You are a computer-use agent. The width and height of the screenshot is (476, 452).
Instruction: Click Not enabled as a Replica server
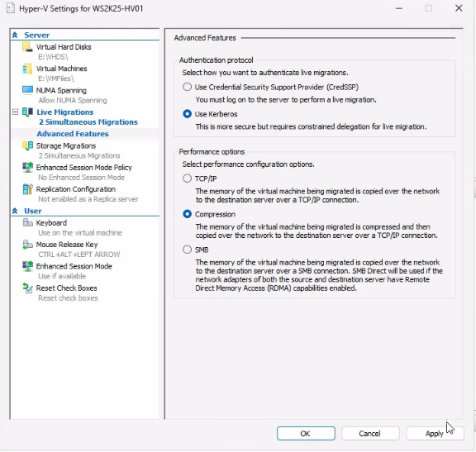(x=88, y=199)
